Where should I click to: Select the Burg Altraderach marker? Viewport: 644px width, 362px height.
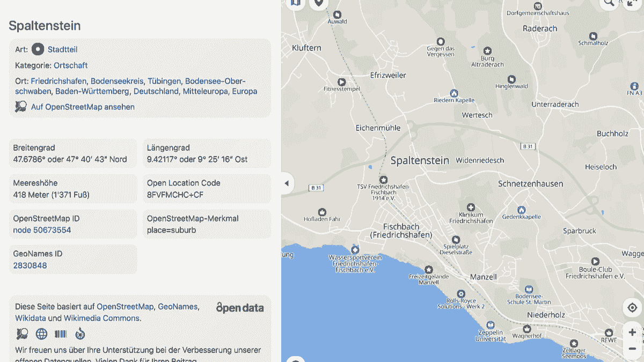tap(487, 51)
